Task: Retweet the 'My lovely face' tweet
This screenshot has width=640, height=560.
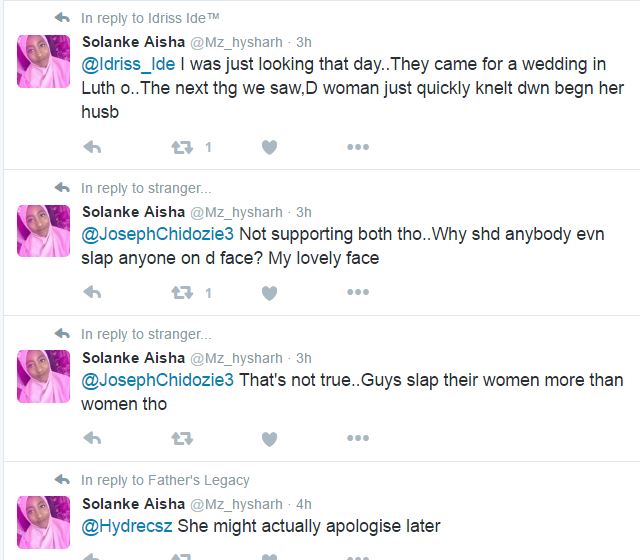Action: 182,293
